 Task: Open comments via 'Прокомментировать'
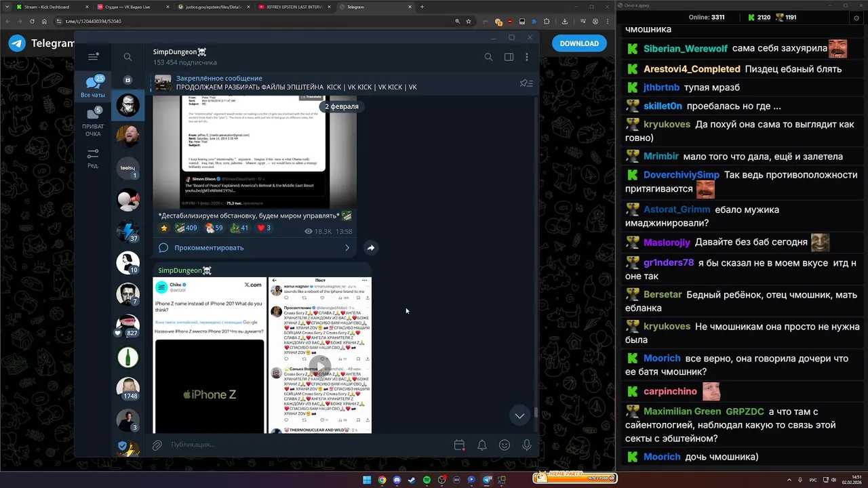[209, 247]
